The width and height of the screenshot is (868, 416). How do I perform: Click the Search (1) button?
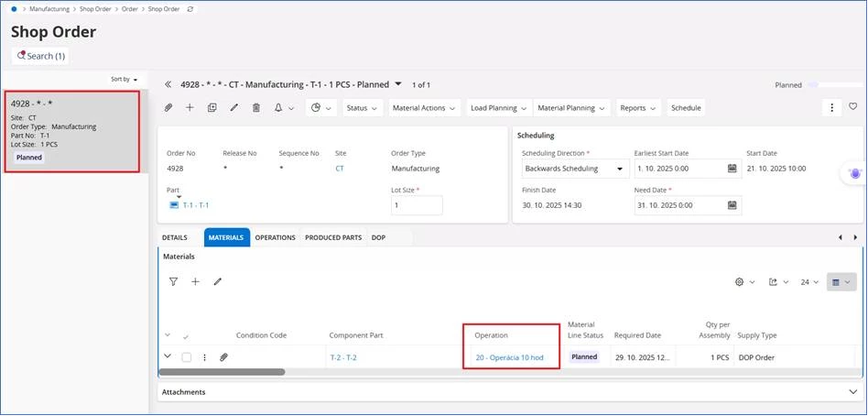pos(40,56)
